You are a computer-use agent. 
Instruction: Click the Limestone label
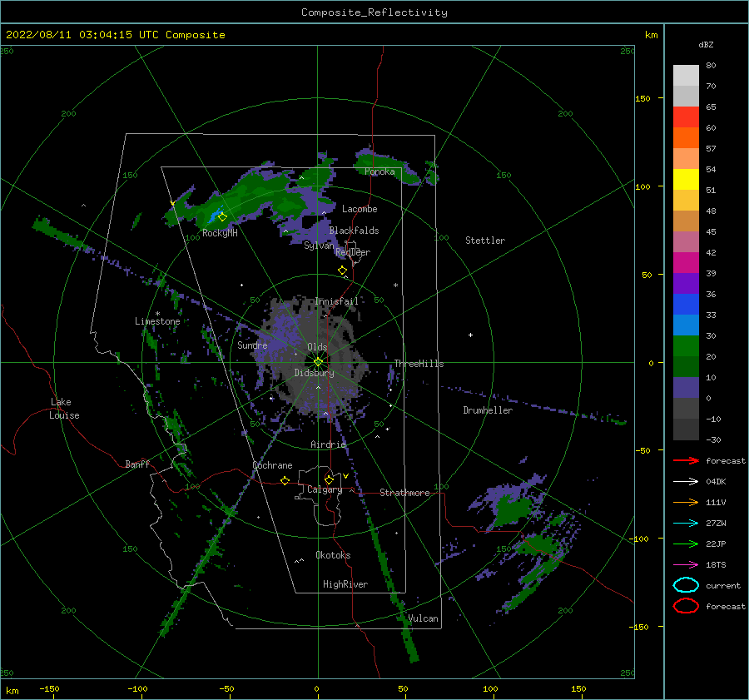tap(157, 321)
